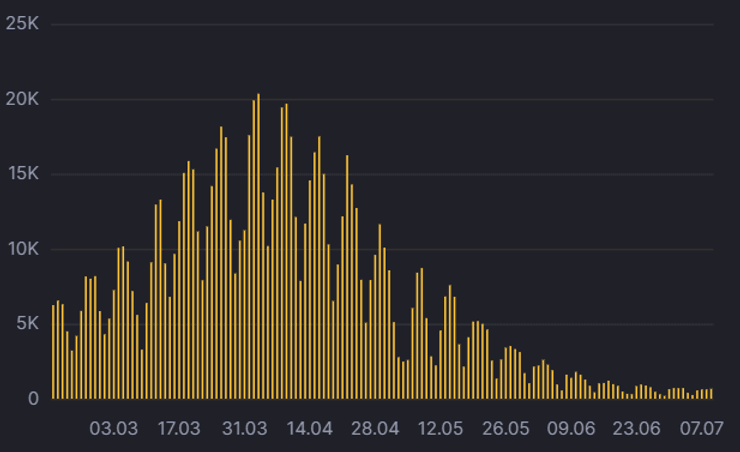Select the leftmost yellow bar

click(53, 352)
